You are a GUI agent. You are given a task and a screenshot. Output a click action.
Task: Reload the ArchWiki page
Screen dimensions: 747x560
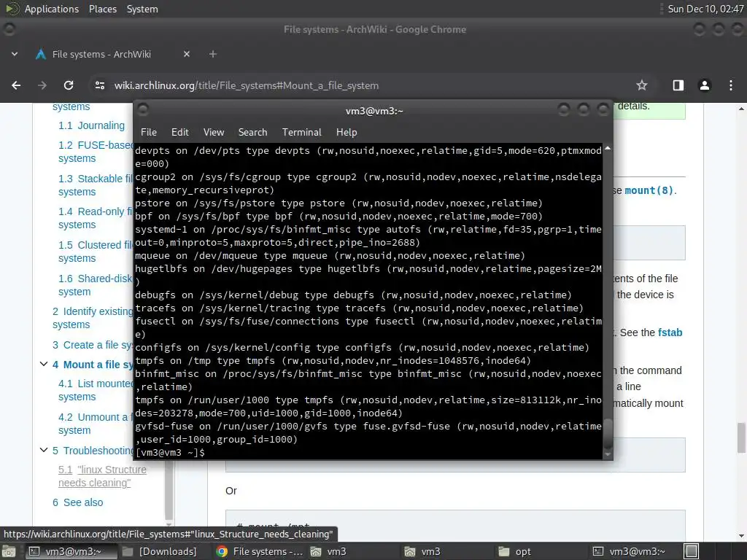pyautogui.click(x=69, y=85)
